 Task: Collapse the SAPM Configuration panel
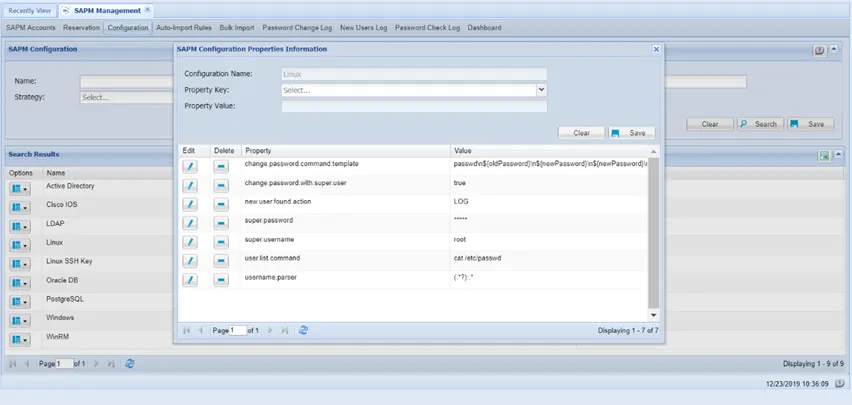(835, 50)
